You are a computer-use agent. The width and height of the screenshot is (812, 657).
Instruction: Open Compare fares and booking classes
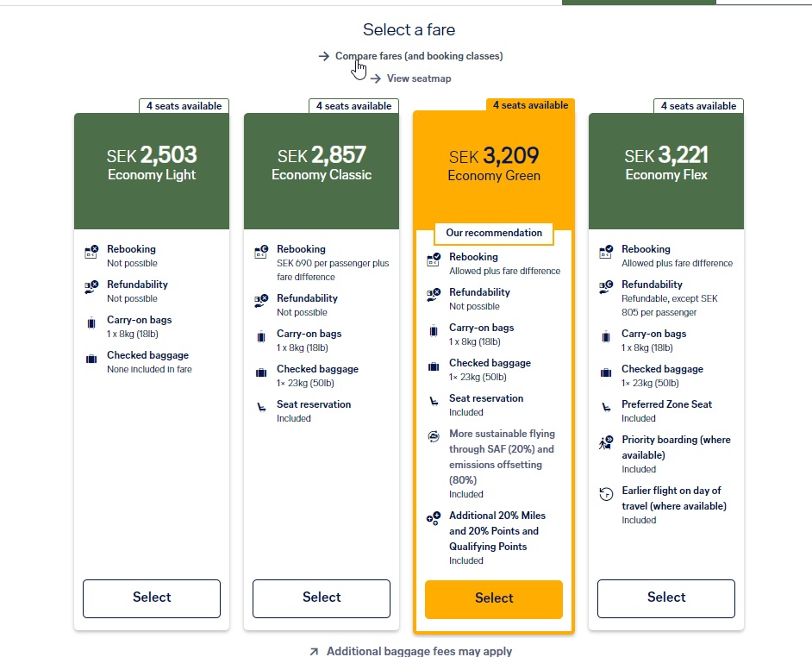[x=418, y=56]
